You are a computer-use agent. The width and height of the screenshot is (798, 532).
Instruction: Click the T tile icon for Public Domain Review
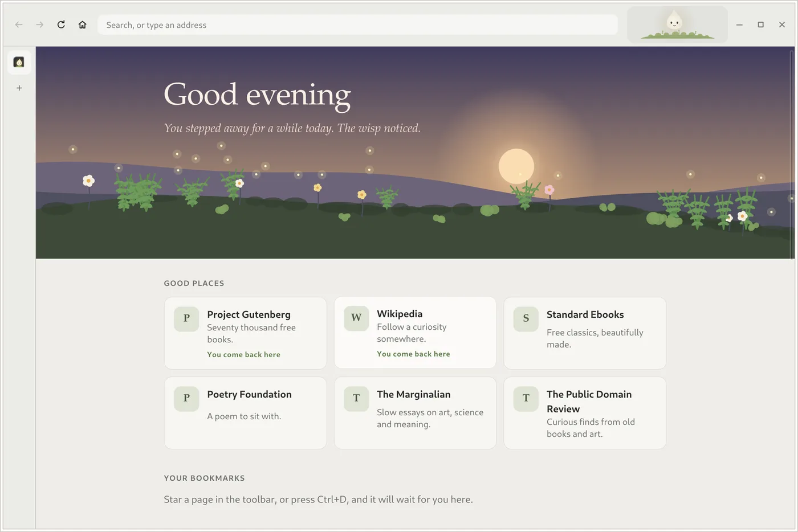(526, 398)
